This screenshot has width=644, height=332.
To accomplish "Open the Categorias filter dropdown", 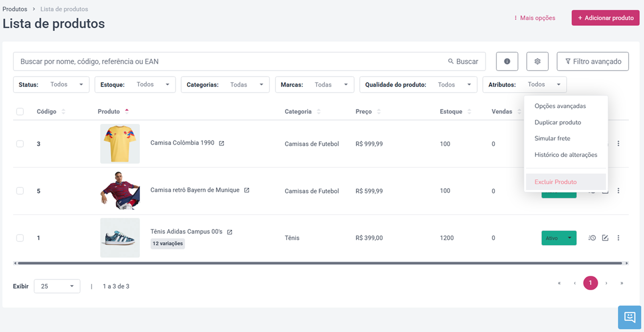I will (x=225, y=85).
